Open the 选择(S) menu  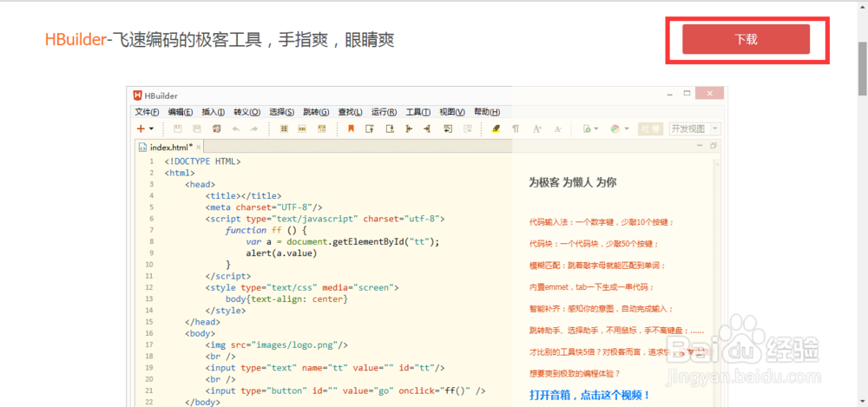[282, 112]
